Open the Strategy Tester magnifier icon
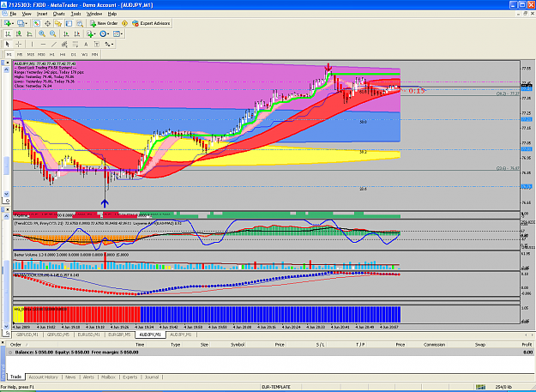 [x=80, y=23]
